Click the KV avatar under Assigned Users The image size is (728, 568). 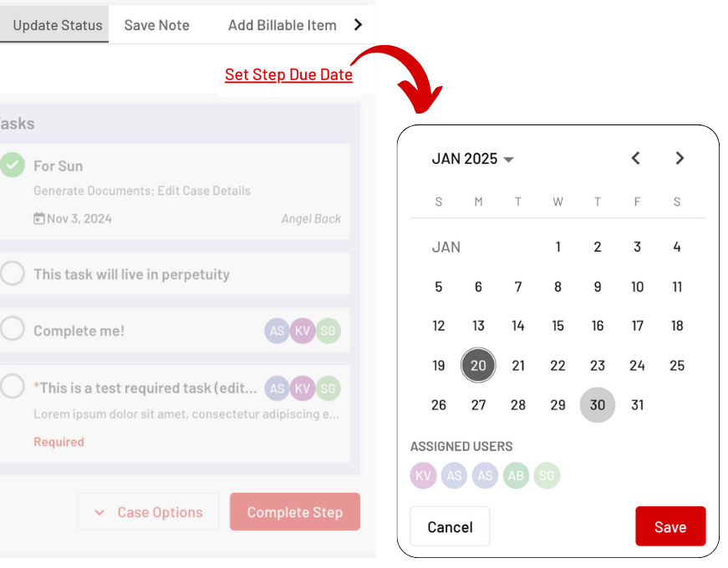click(x=423, y=475)
